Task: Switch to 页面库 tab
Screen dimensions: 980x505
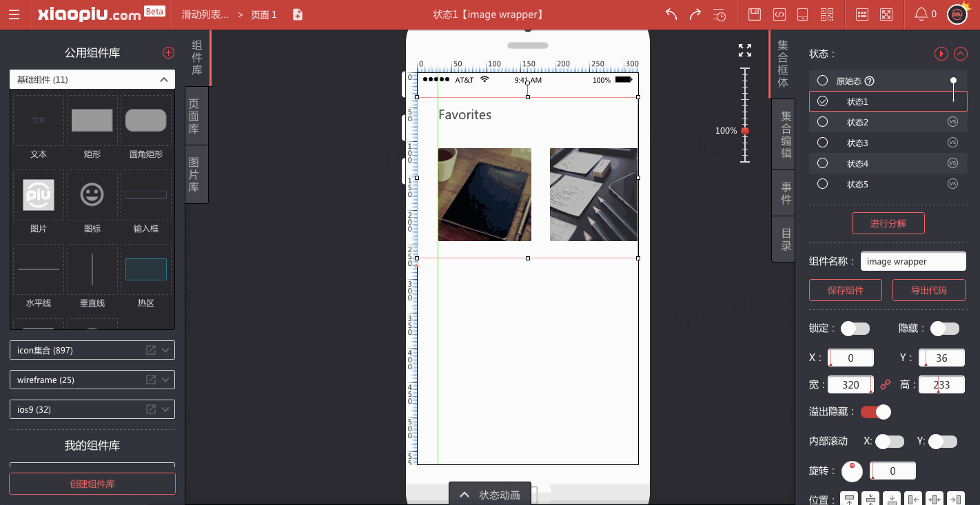Action: (196, 115)
